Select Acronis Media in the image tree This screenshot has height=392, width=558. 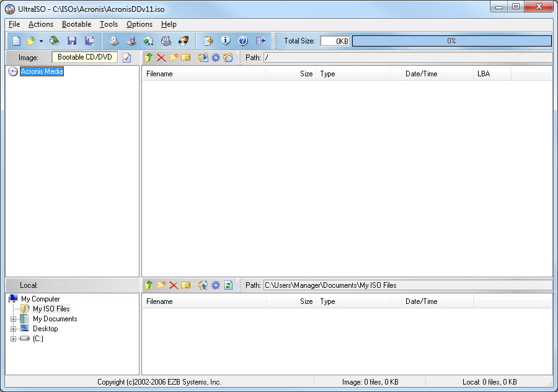(42, 71)
